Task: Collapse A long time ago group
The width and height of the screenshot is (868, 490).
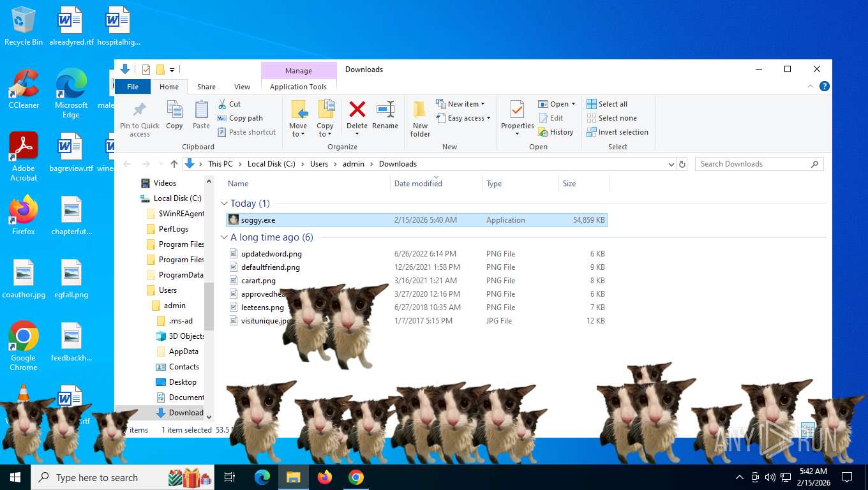Action: click(224, 237)
